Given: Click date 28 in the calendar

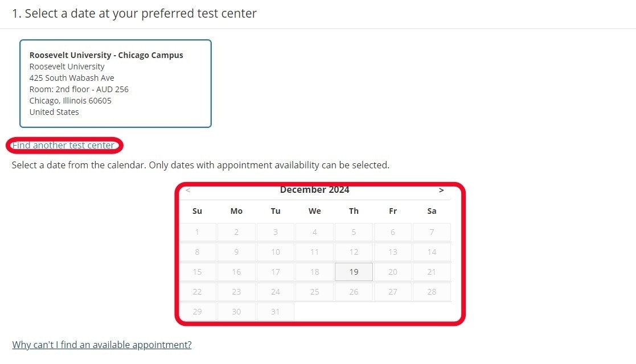Looking at the screenshot, I should 432,292.
